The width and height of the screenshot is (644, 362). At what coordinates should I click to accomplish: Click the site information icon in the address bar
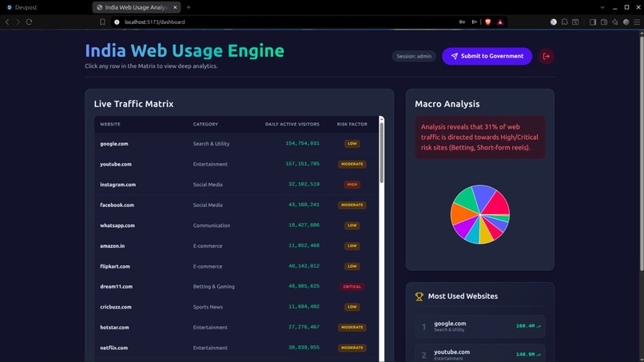(x=117, y=22)
